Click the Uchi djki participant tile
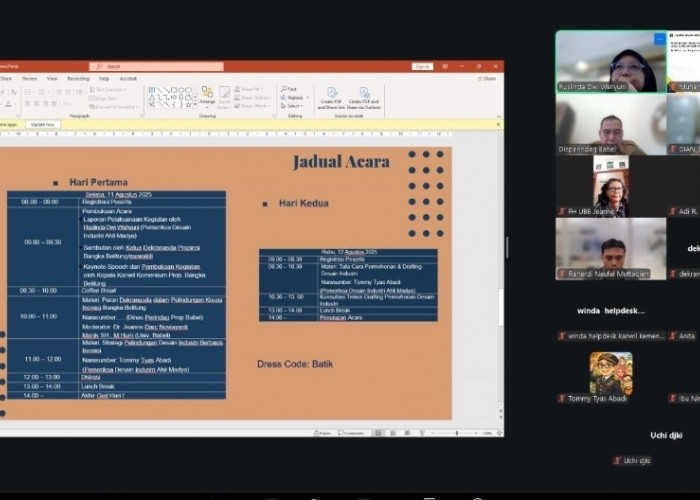This screenshot has height=500, width=700. point(666,436)
